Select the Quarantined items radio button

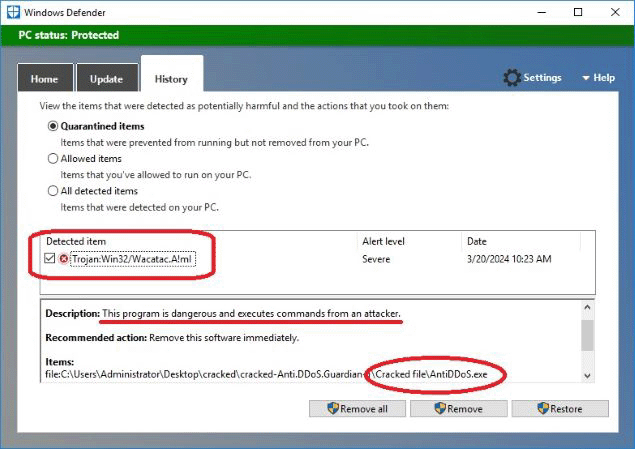[53, 126]
